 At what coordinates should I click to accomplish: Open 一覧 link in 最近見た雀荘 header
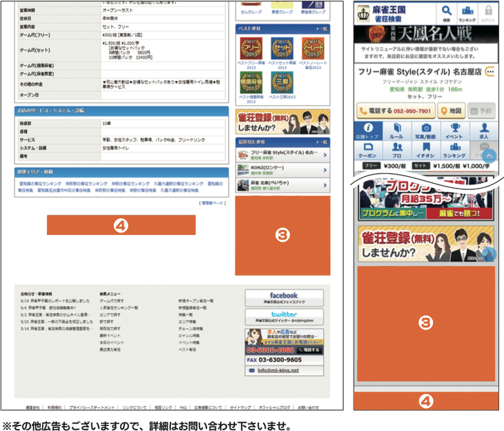click(322, 142)
